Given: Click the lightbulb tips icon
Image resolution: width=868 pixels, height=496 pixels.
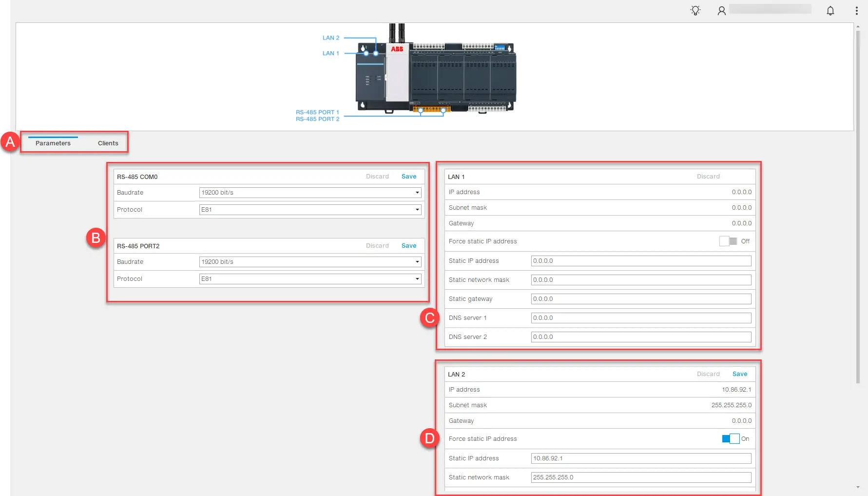Looking at the screenshot, I should [x=695, y=11].
